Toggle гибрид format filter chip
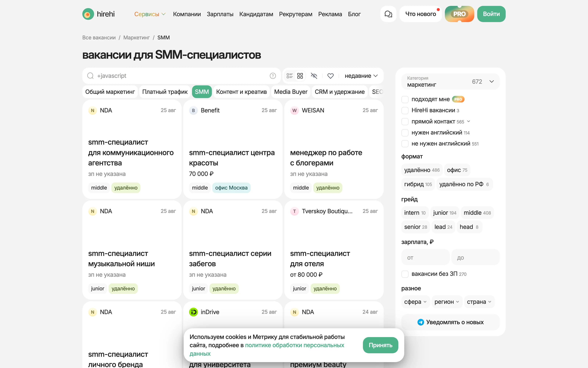The width and height of the screenshot is (588, 368). [418, 184]
